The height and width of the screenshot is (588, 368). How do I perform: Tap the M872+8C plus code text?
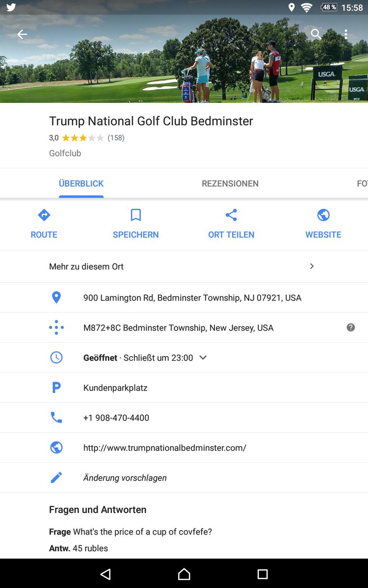[179, 328]
